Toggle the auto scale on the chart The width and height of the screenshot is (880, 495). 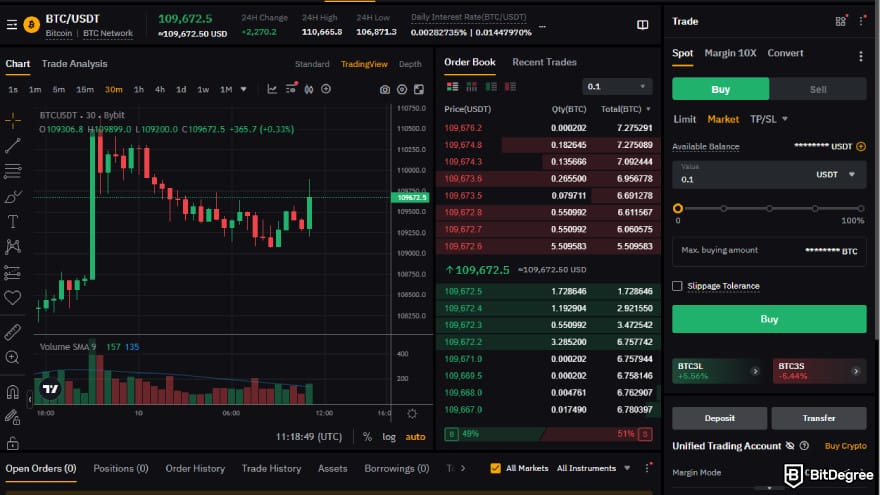point(415,437)
